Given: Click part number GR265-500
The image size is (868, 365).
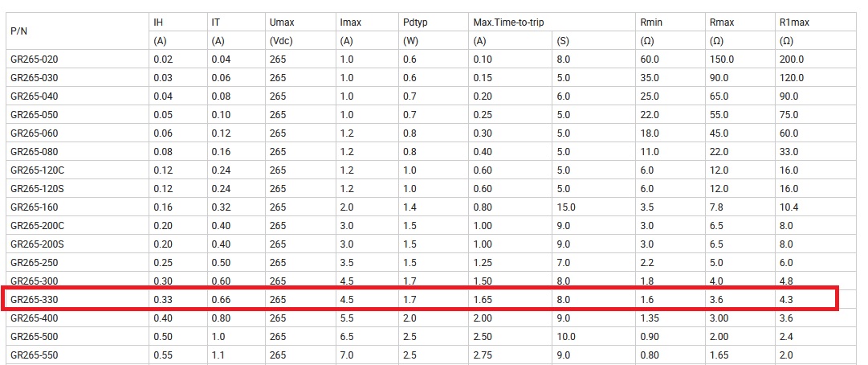Looking at the screenshot, I should [x=35, y=336].
